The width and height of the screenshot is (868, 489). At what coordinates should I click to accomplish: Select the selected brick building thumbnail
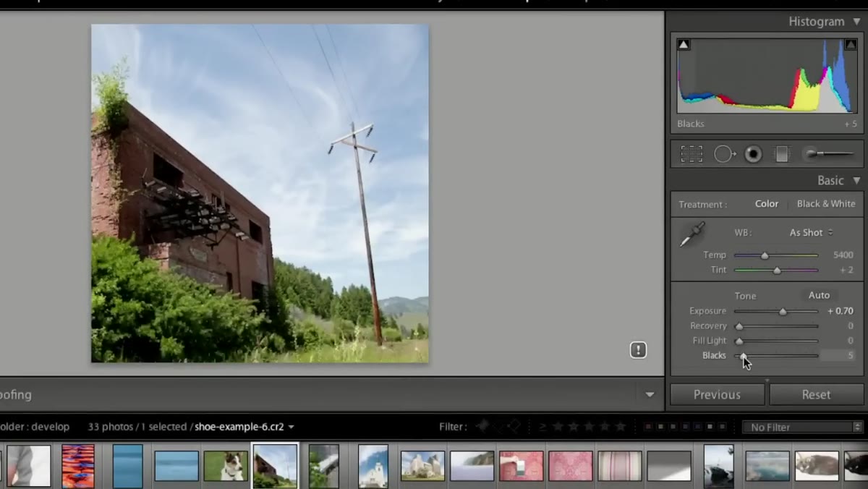tap(275, 466)
